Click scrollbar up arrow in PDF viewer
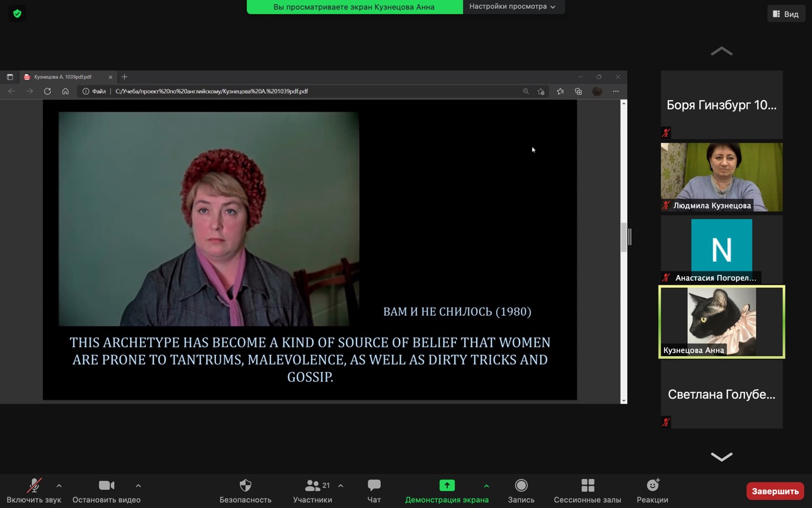Screen dimensions: 812x508 coord(624,104)
